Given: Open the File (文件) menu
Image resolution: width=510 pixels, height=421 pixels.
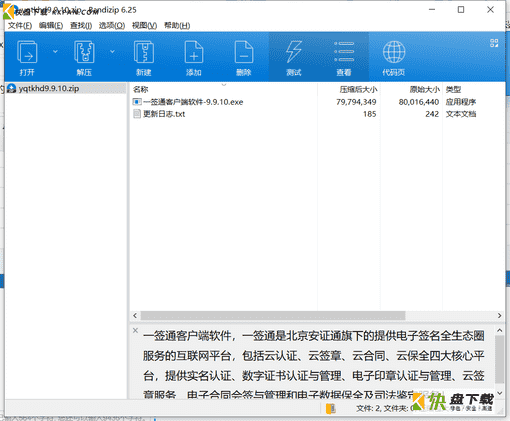Looking at the screenshot, I should (x=20, y=25).
